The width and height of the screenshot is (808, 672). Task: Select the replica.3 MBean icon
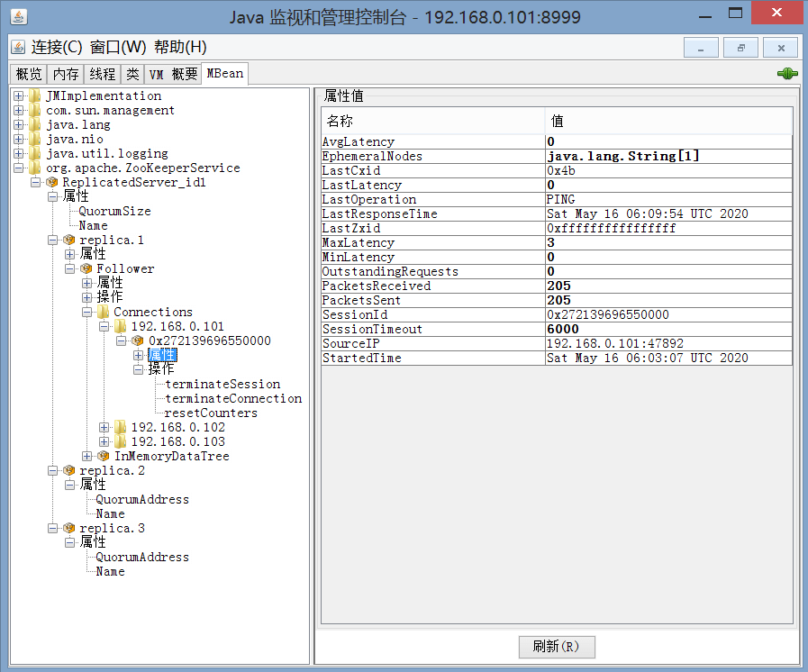[68, 528]
